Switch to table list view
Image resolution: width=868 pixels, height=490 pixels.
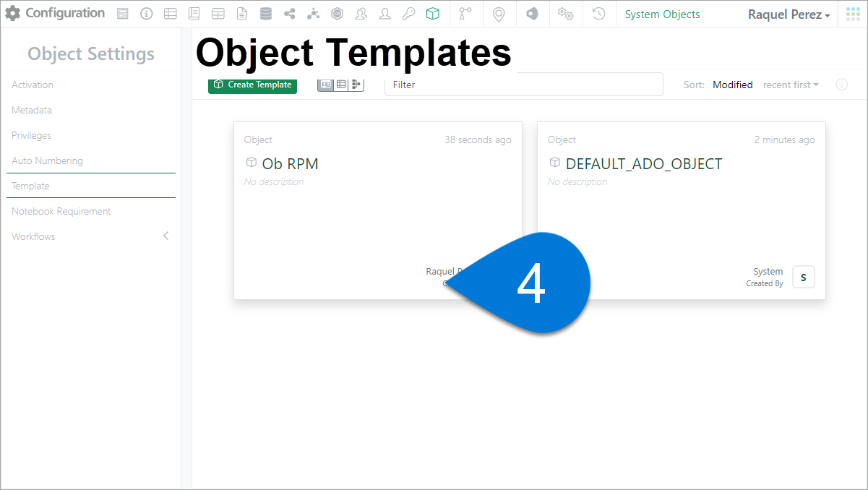(341, 85)
